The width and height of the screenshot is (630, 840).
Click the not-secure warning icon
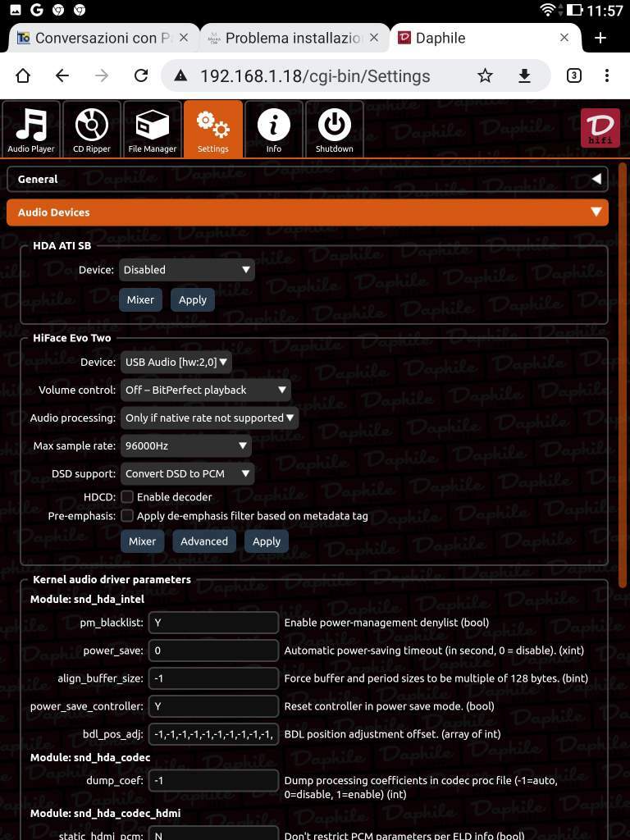[181, 76]
